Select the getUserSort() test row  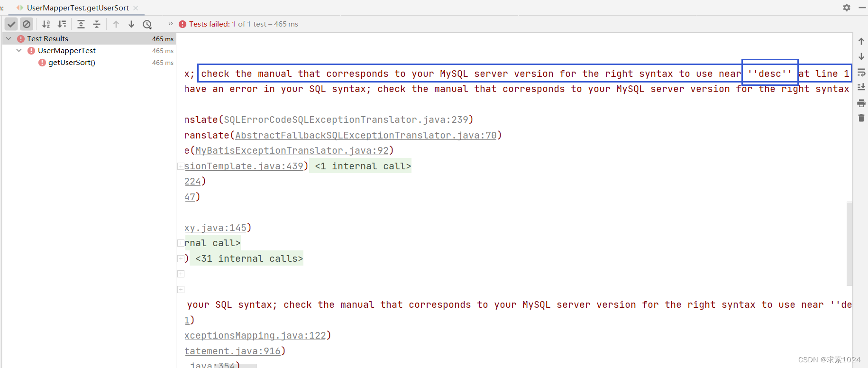(x=89, y=62)
